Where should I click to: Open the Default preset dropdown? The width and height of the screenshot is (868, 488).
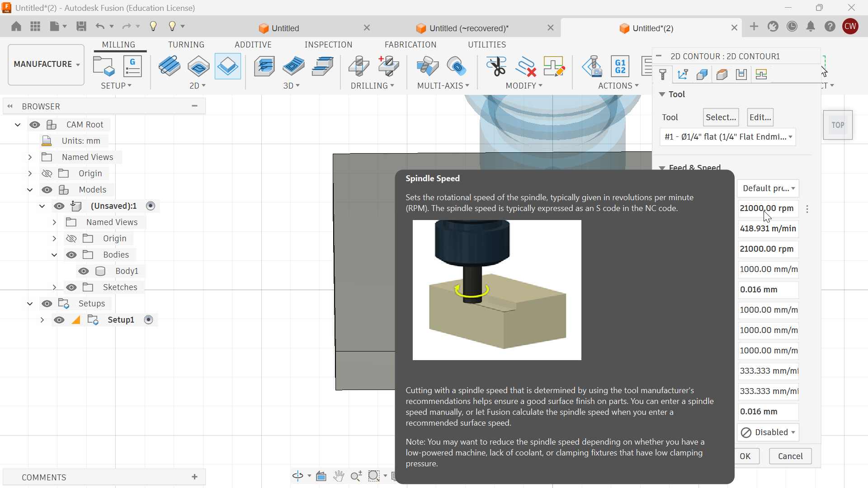point(768,188)
